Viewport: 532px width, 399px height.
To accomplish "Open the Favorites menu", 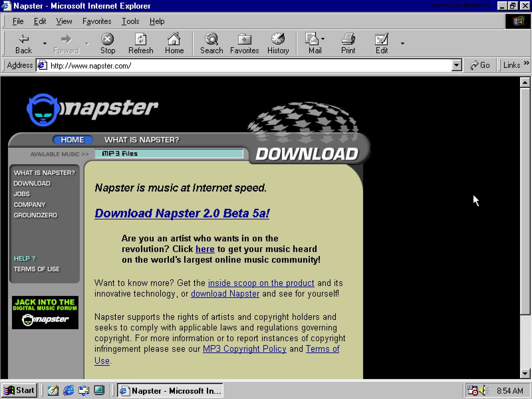I will pyautogui.click(x=97, y=21).
